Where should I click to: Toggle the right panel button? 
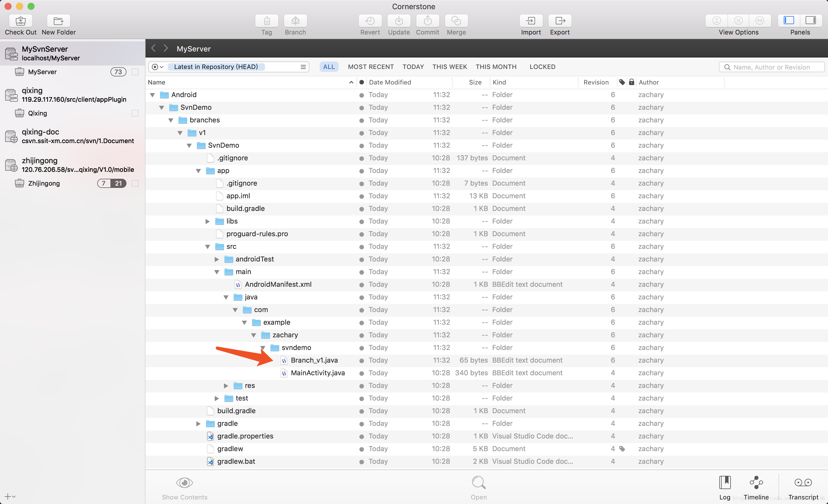click(811, 21)
